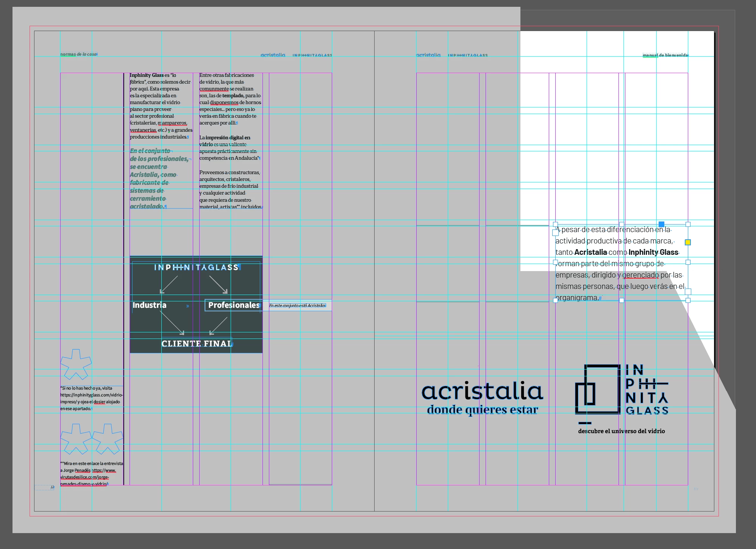Click the 'CLIENTE FINAL' text frame
Viewport: 756px width, 549px height.
(196, 344)
